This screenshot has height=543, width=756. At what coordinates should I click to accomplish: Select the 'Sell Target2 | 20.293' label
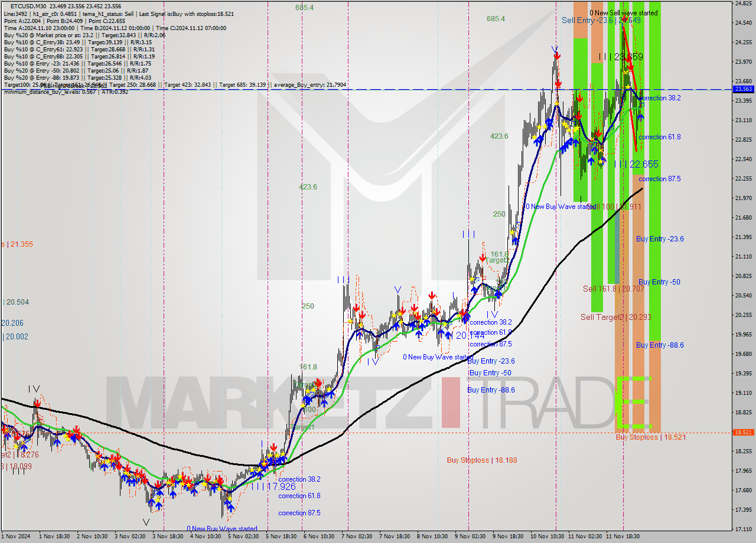tap(616, 317)
